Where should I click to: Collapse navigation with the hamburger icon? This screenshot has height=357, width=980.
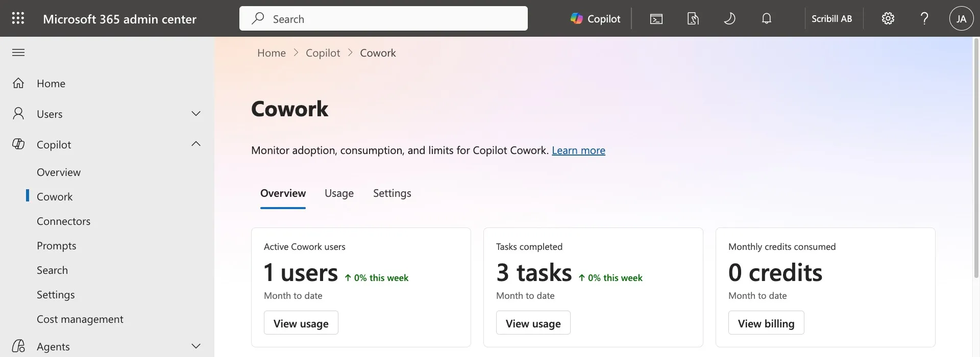[18, 53]
